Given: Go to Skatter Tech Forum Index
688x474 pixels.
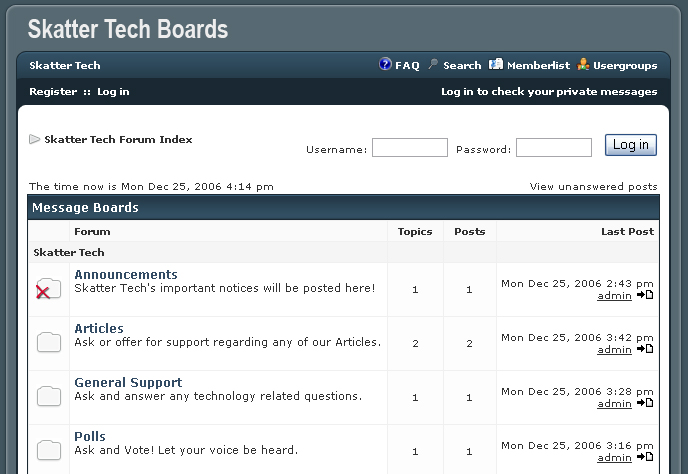Looking at the screenshot, I should coord(118,140).
